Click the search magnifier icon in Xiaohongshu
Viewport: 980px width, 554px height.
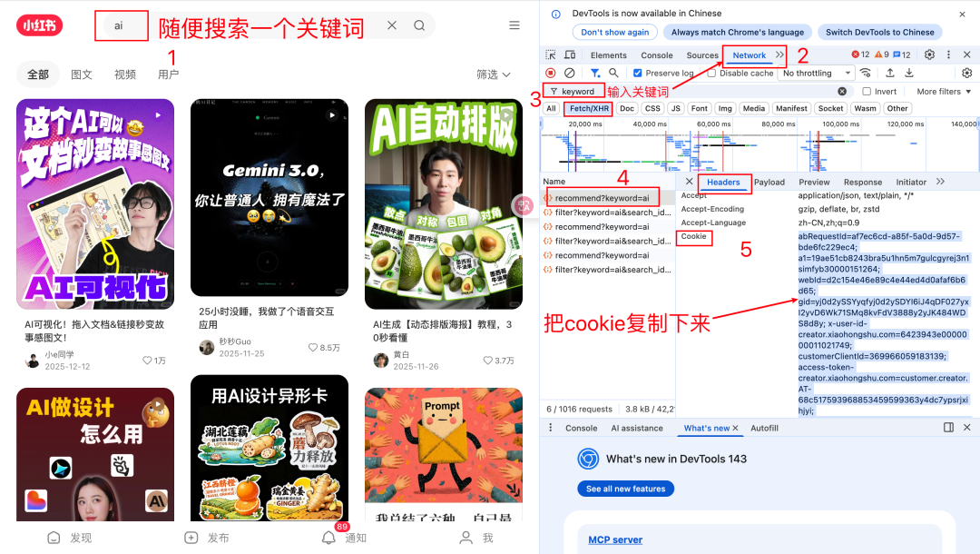[419, 25]
